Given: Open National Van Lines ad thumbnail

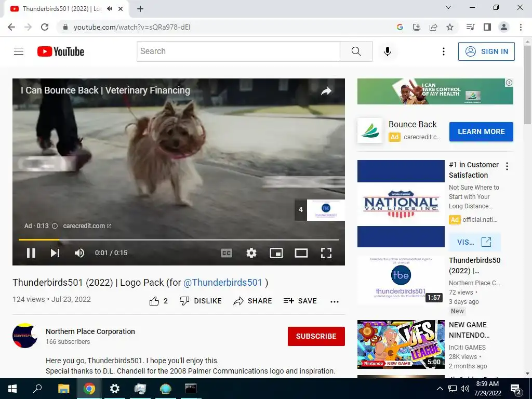Looking at the screenshot, I should point(401,204).
